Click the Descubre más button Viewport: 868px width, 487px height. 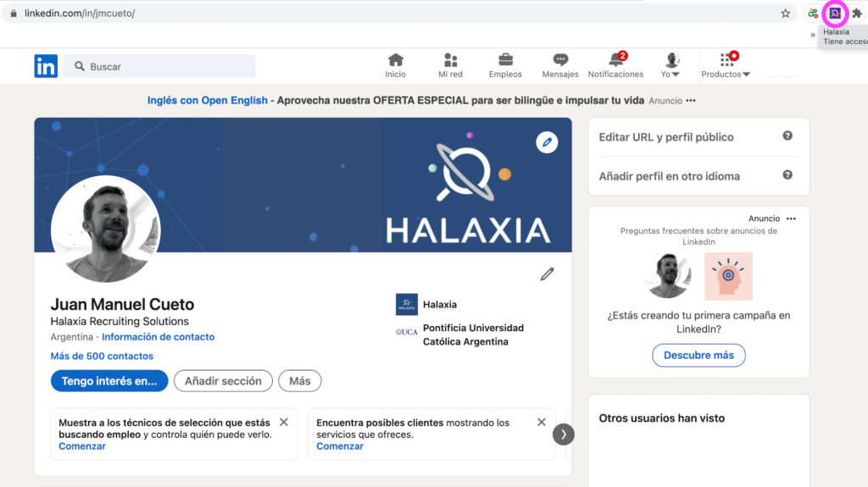tap(698, 355)
